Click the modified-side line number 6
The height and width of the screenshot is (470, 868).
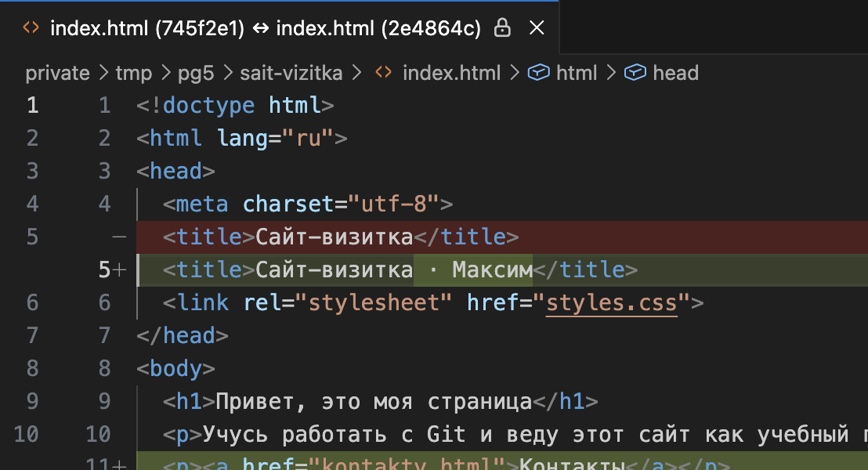tap(105, 303)
